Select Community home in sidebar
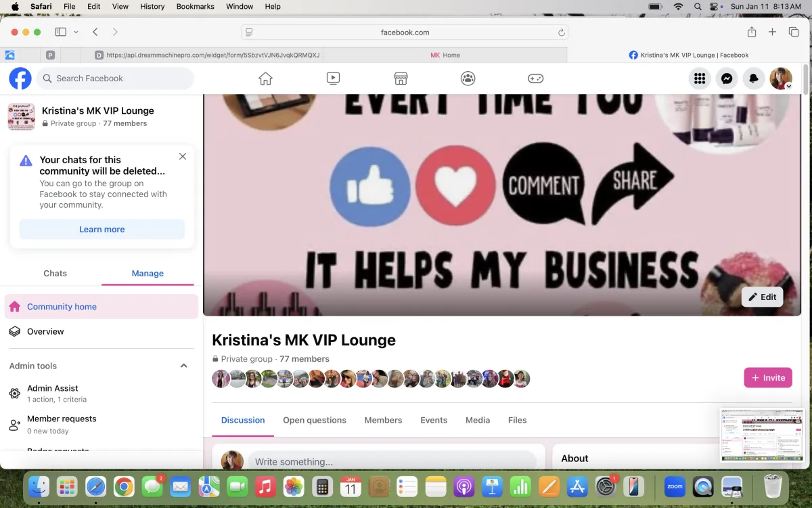The width and height of the screenshot is (812, 508). 101,306
